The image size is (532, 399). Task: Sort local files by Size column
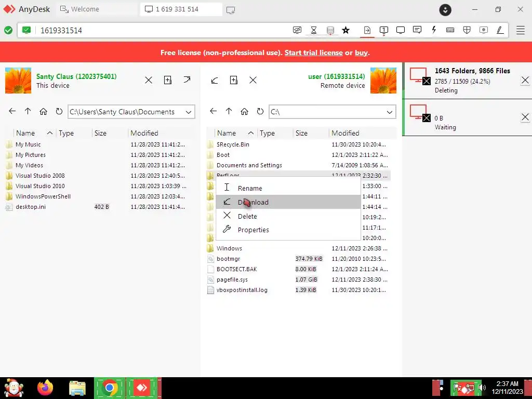point(109,133)
